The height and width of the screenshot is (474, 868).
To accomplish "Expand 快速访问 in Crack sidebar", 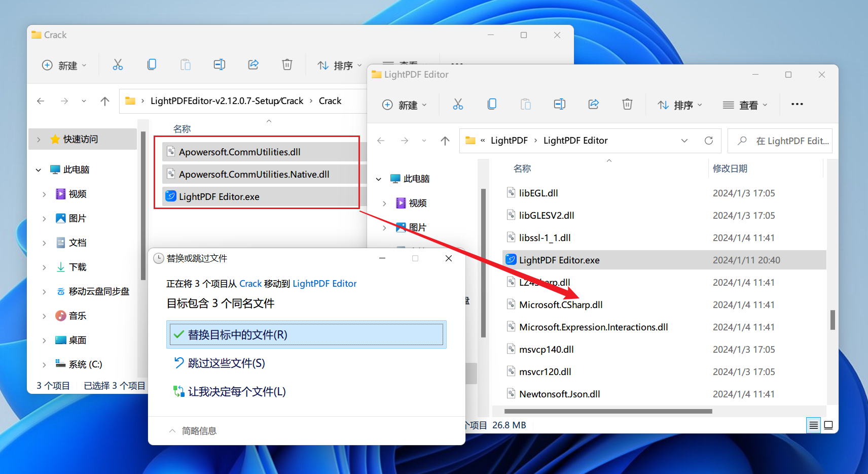I will [x=39, y=139].
